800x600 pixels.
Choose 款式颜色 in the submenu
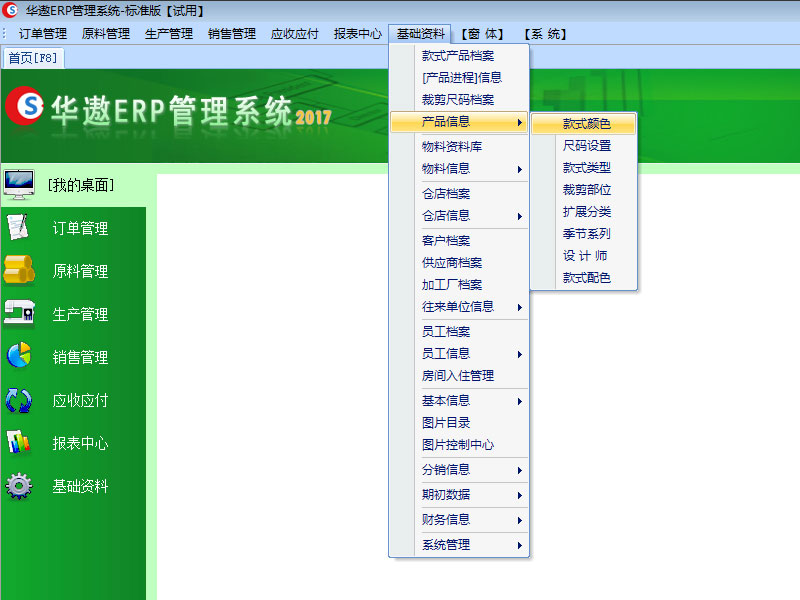tap(584, 124)
